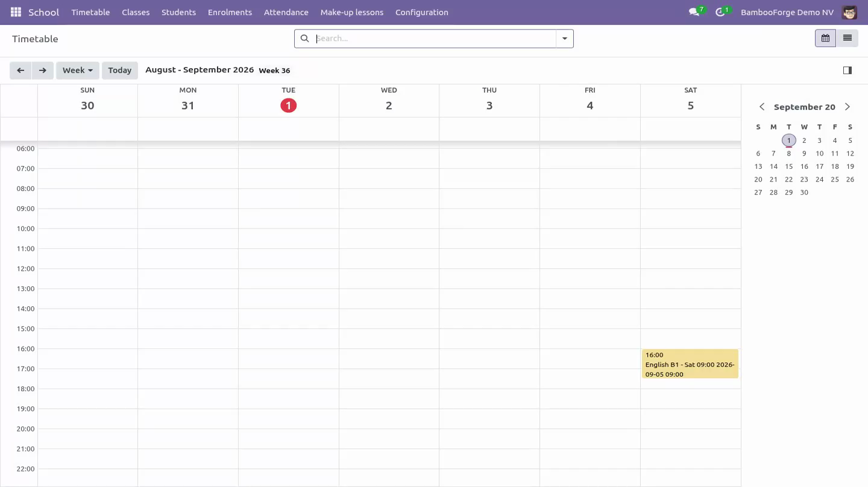Select the Wednesday 2 column header
This screenshot has width=868, height=487.
[389, 100]
